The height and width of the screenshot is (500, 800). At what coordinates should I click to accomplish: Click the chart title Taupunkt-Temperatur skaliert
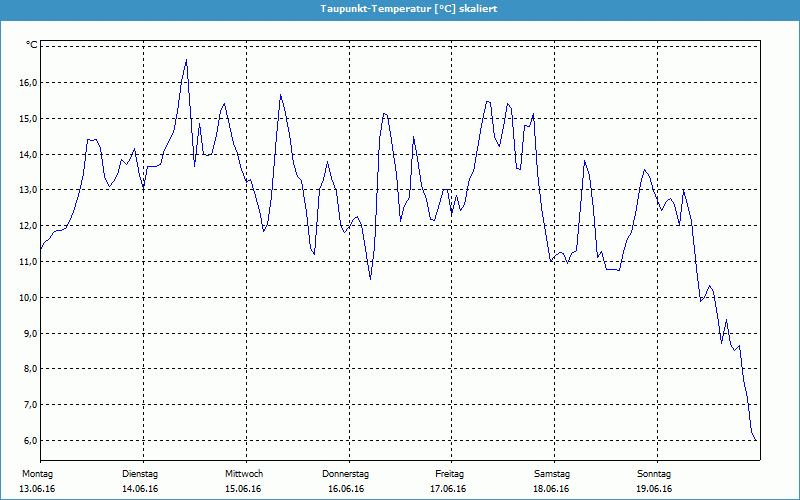pos(400,8)
